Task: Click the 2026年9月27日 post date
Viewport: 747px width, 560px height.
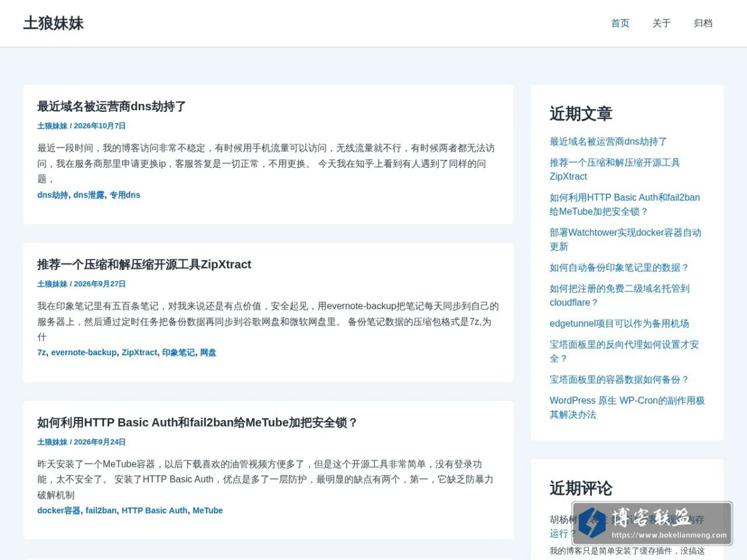Action: 100,284
